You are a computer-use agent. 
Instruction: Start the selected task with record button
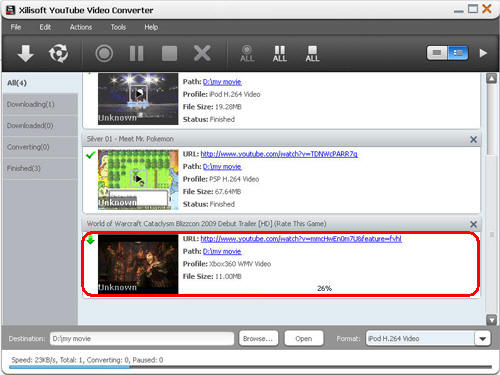click(x=104, y=53)
